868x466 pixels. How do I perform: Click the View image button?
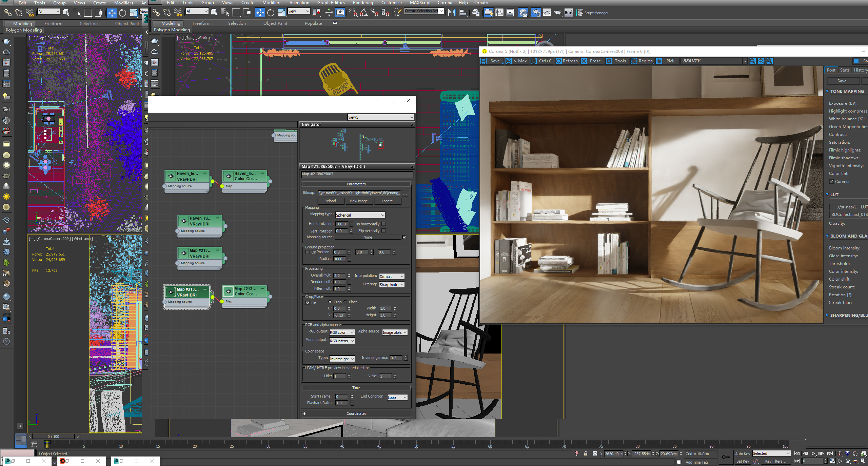(358, 201)
